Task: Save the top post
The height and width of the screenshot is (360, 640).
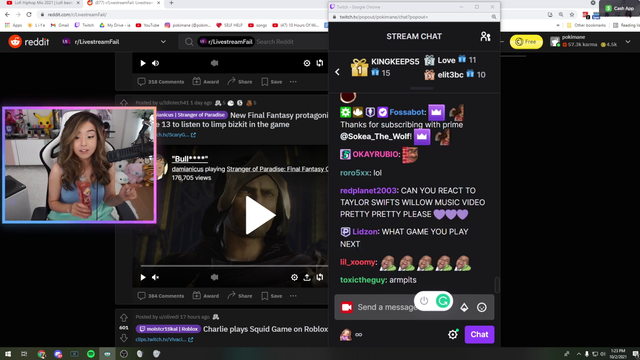Action: [x=271, y=82]
